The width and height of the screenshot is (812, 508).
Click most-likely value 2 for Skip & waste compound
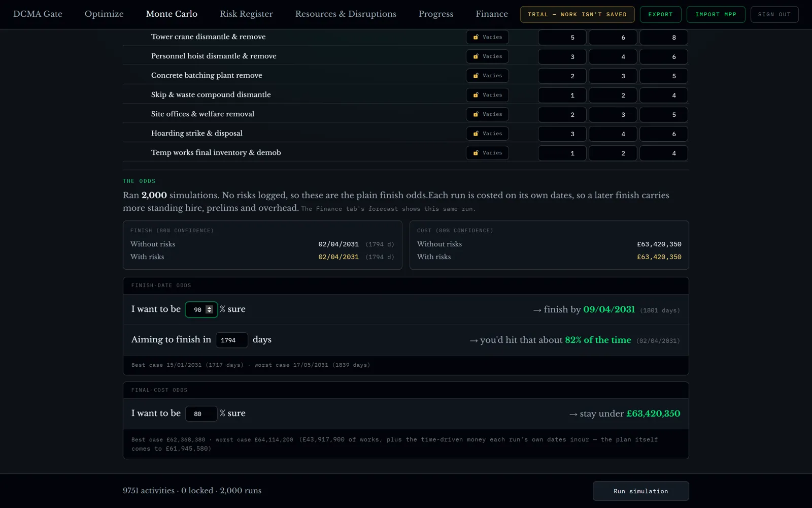pos(613,95)
